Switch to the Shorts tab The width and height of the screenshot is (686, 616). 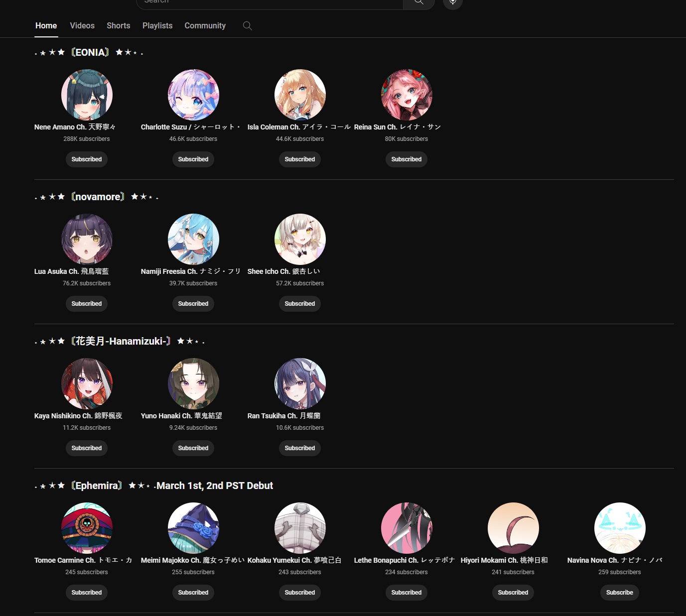(x=119, y=26)
